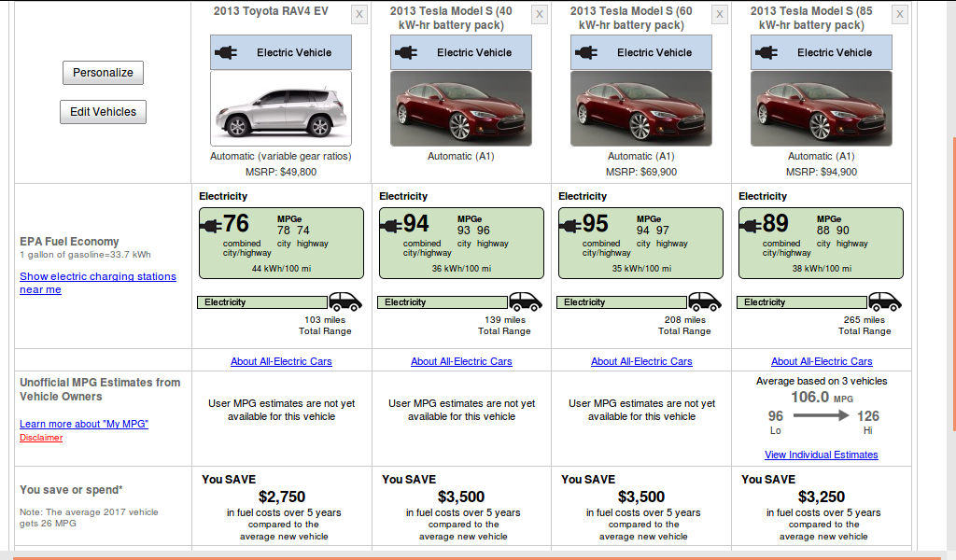Open Learn more about "My MPG" link

coord(84,424)
